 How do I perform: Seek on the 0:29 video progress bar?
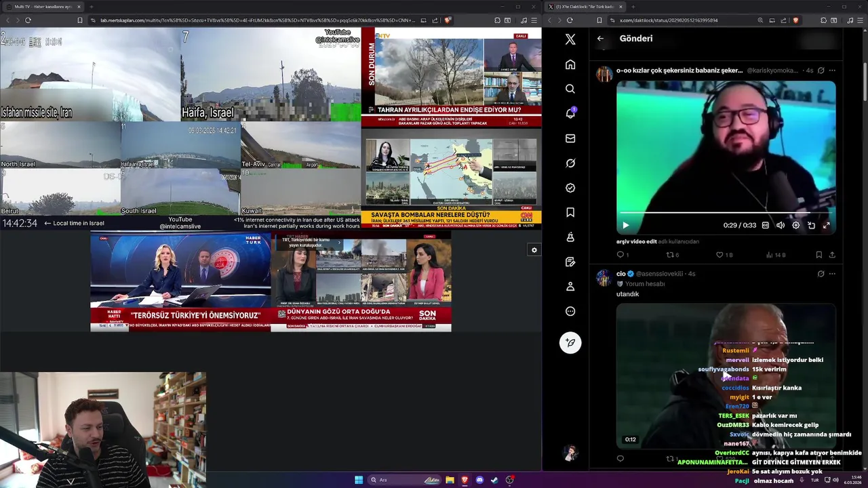click(x=726, y=213)
